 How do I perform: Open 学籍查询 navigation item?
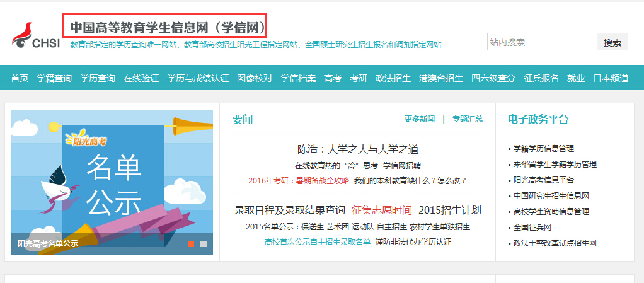click(54, 78)
